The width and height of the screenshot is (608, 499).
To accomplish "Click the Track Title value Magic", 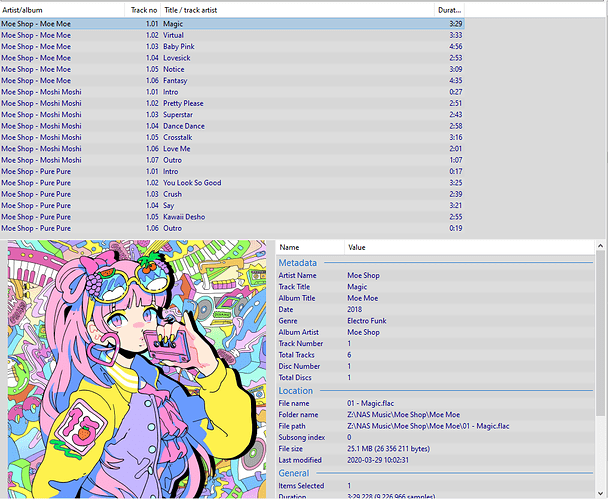I will (x=357, y=287).
